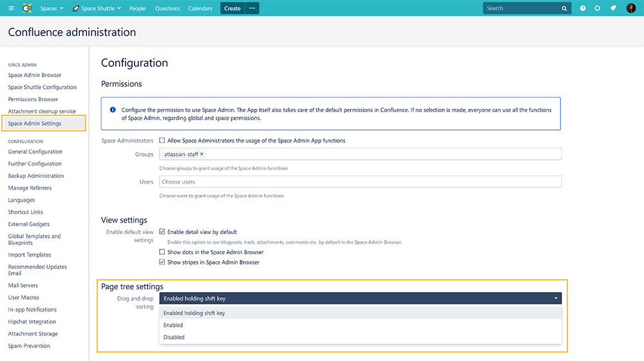Click the ellipsis button next to Create
644x361 pixels.
tap(252, 8)
